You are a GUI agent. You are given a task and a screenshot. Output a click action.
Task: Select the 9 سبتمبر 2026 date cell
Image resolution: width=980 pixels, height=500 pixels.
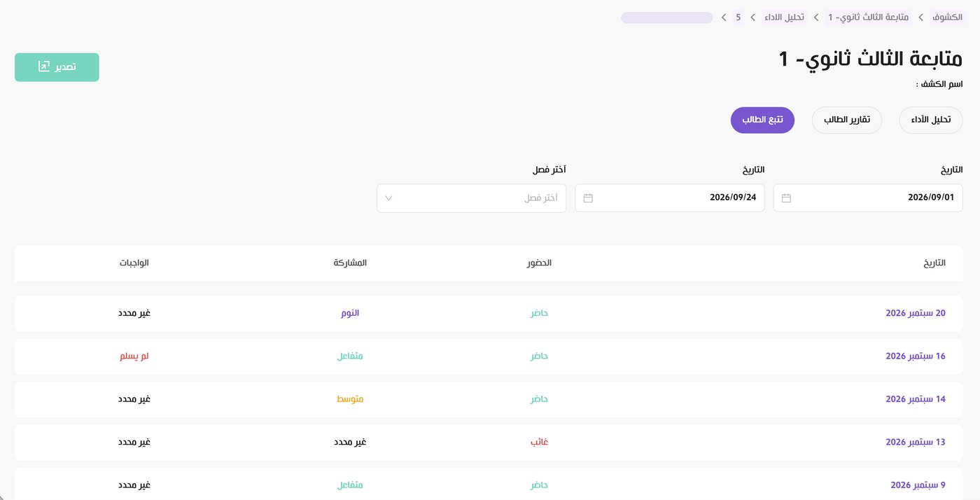918,485
